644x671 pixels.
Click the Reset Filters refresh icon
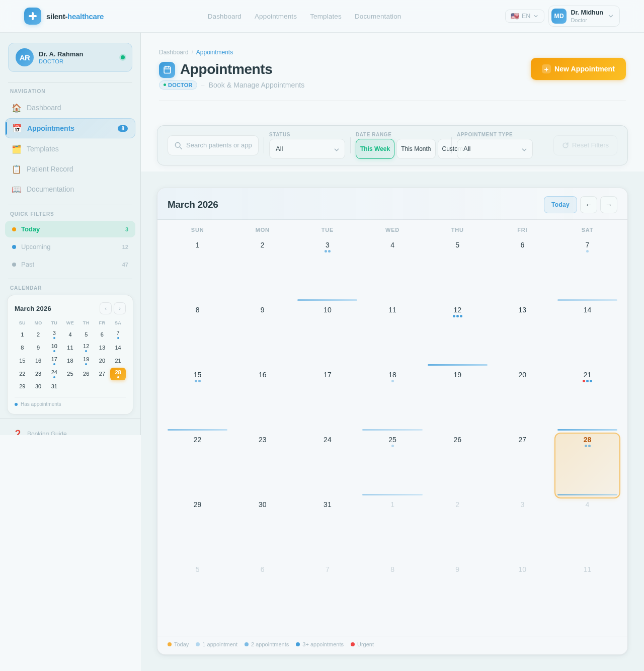(566, 145)
